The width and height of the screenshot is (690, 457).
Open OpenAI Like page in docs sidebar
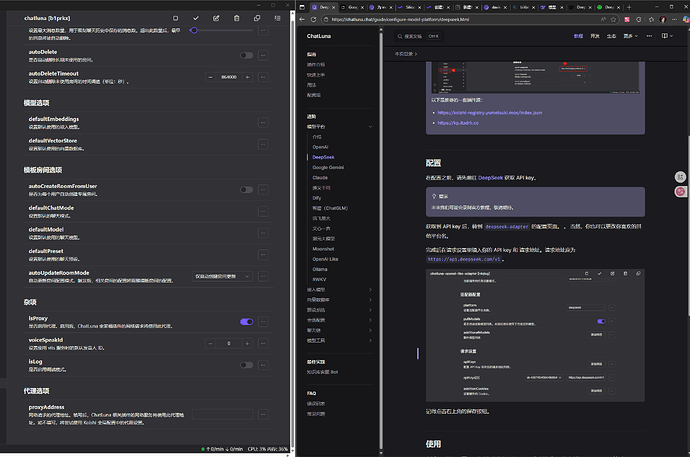[x=325, y=259]
